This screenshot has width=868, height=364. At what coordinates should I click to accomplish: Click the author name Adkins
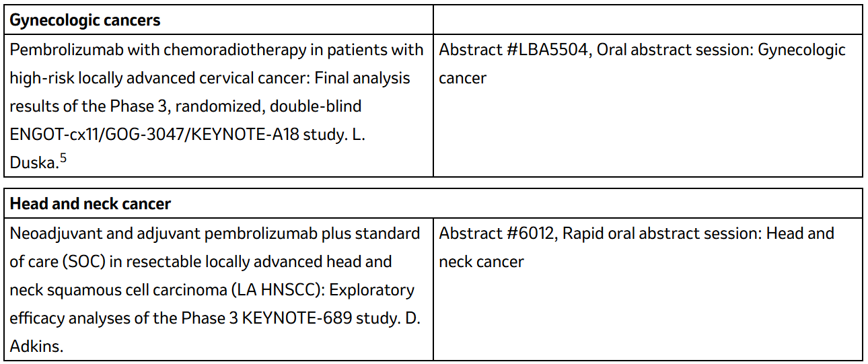tap(37, 347)
